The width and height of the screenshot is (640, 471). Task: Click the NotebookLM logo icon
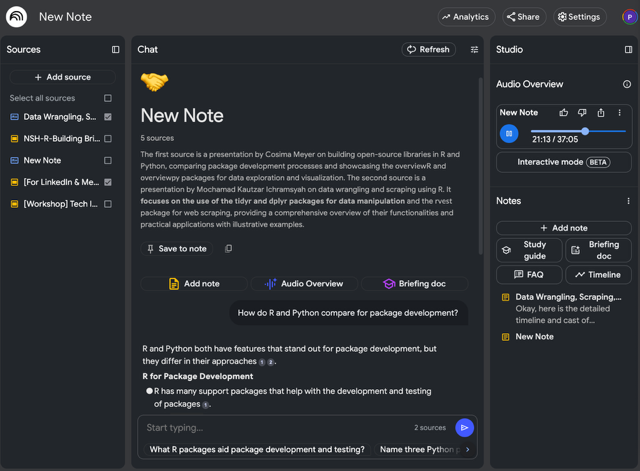click(16, 17)
